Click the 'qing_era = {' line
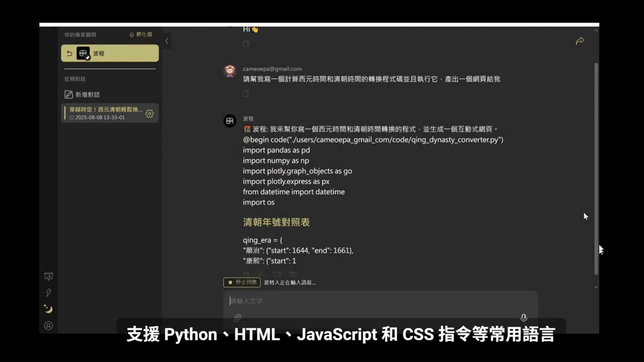 point(263,240)
